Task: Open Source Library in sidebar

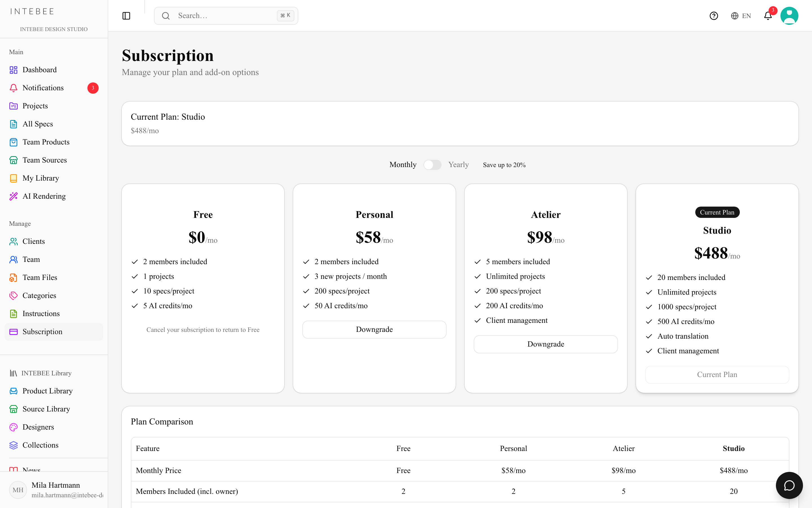Action: coord(54,409)
